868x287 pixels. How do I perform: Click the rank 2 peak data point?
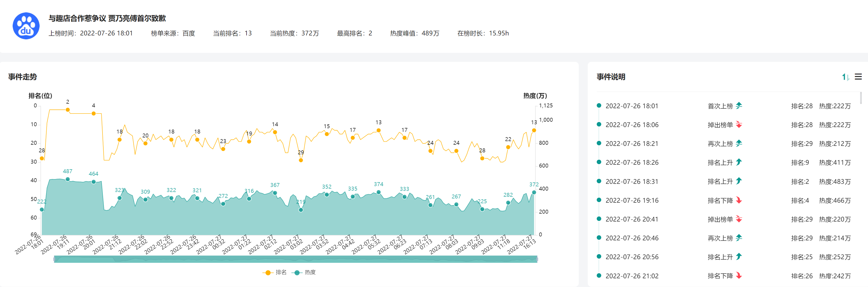point(68,110)
